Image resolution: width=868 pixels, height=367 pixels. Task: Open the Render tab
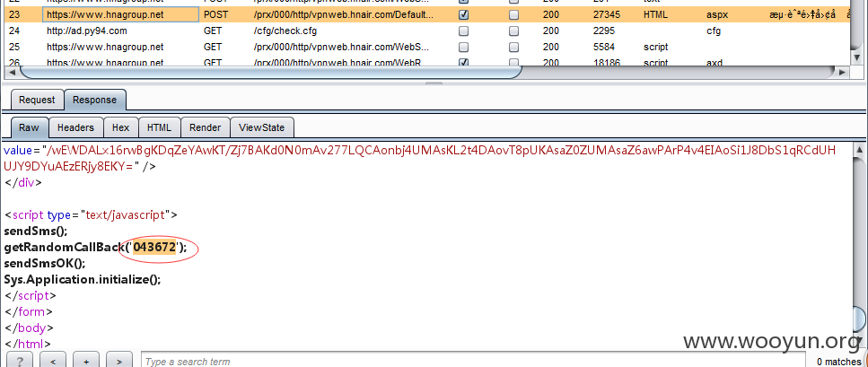pyautogui.click(x=205, y=127)
